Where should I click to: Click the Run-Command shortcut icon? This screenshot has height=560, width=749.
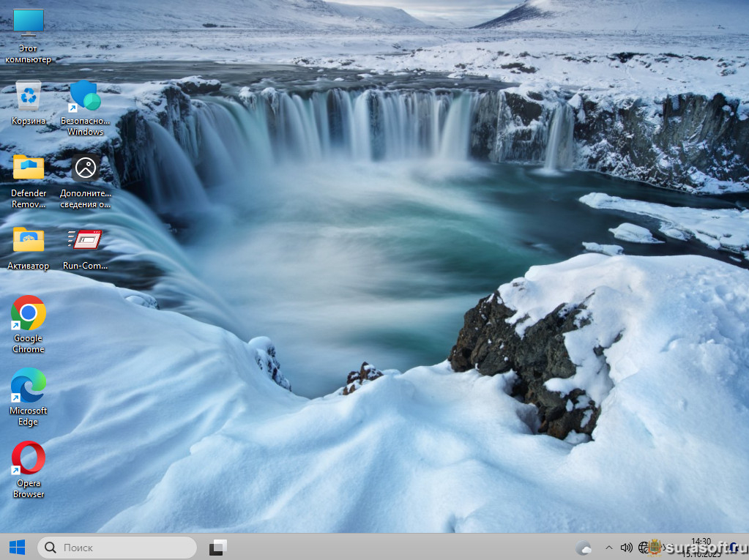click(85, 239)
